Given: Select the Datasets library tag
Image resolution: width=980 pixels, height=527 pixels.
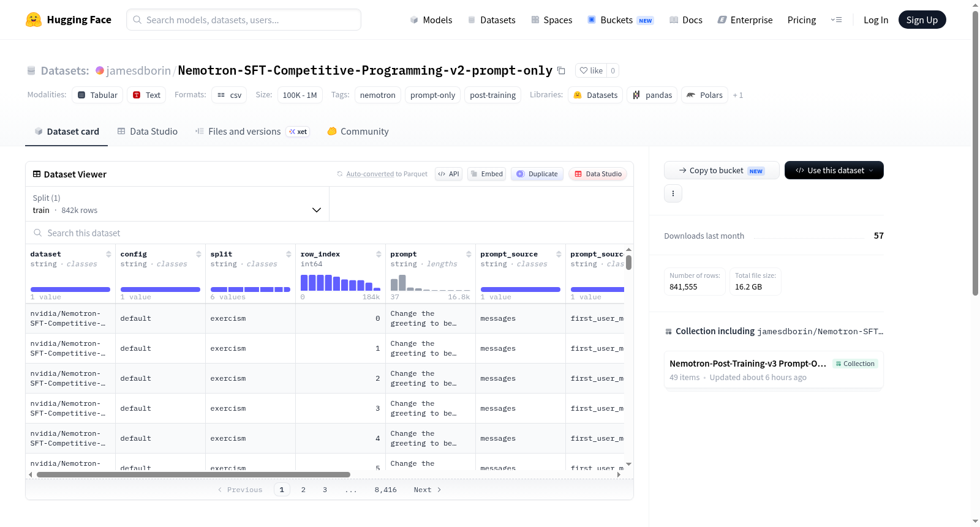Looking at the screenshot, I should pyautogui.click(x=595, y=95).
